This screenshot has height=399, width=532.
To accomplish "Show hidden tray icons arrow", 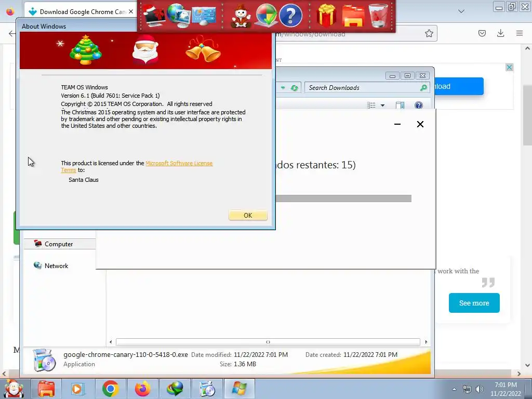I will (454, 389).
